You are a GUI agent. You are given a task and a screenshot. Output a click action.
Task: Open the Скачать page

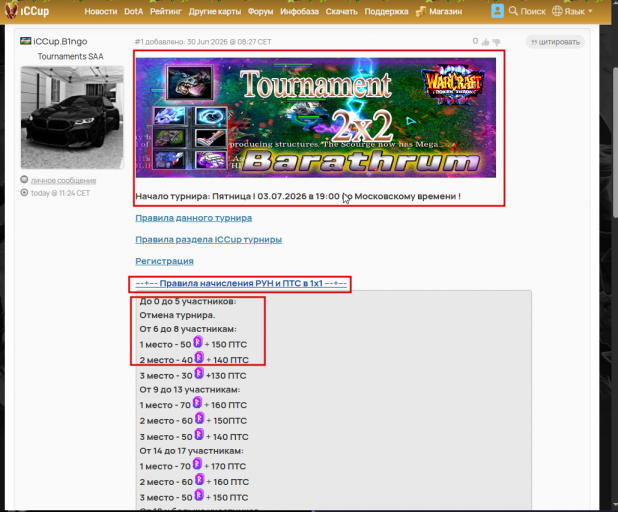click(x=341, y=11)
